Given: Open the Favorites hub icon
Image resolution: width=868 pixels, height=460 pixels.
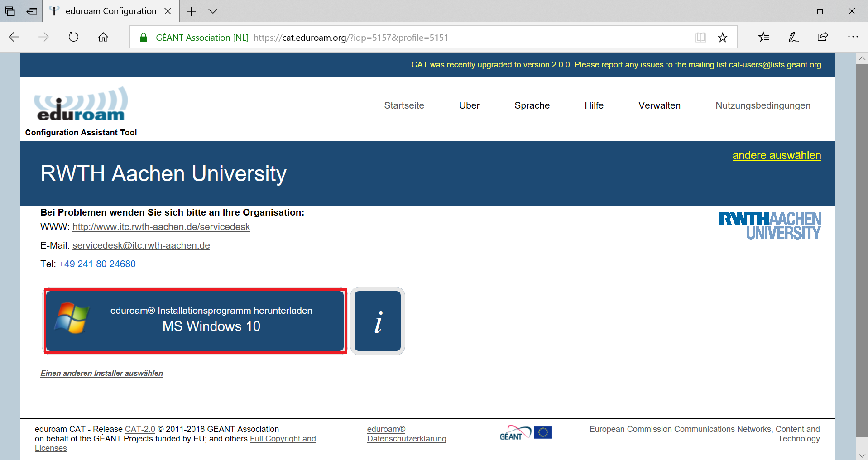Looking at the screenshot, I should (x=764, y=37).
